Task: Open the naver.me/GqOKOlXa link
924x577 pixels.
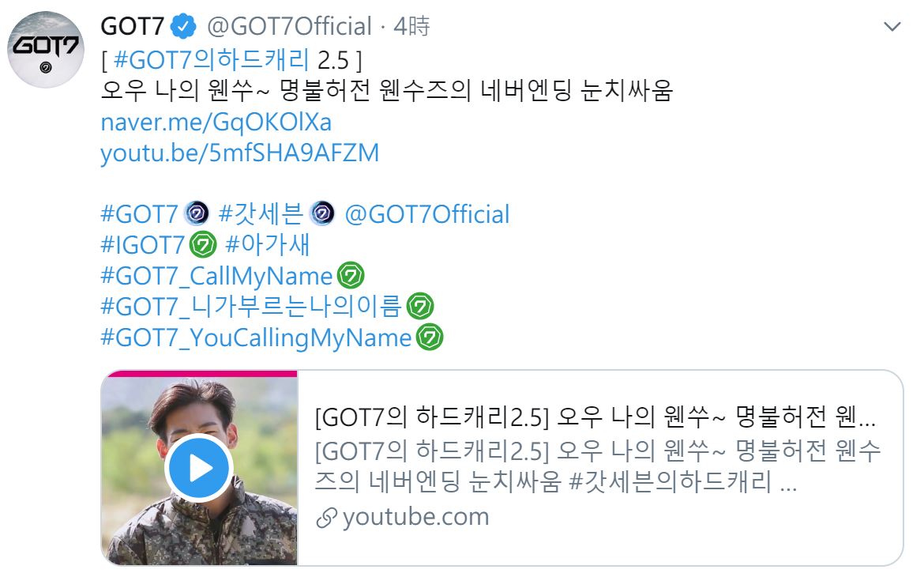Action: click(216, 123)
